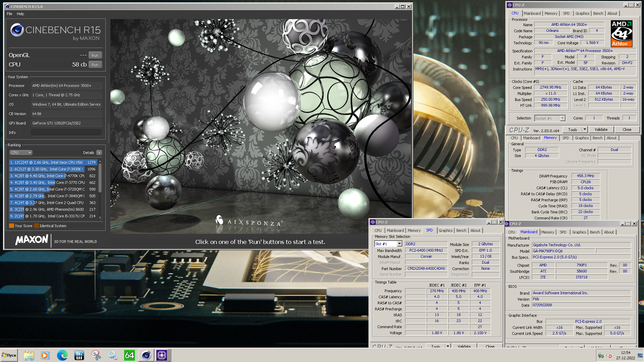
Task: Click Validate in top CPU-Z window
Action: click(601, 130)
